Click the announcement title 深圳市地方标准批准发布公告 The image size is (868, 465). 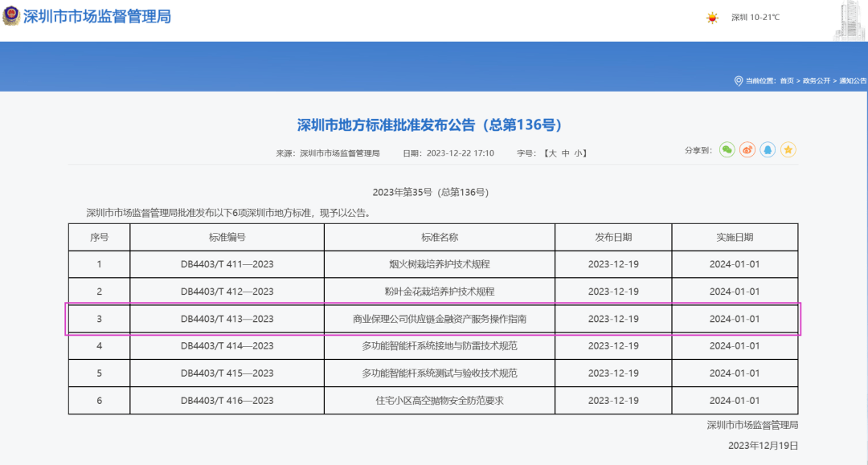429,125
